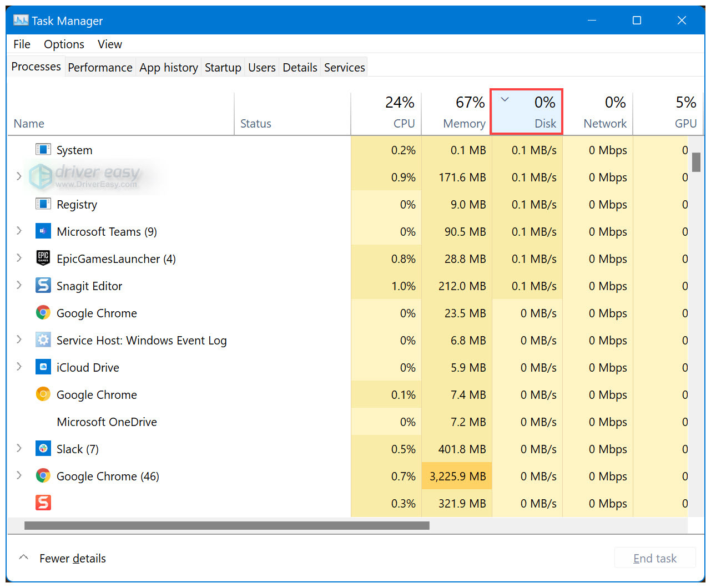Screen dimensions: 711x588
Task: Click the System process icon
Action: 43,149
